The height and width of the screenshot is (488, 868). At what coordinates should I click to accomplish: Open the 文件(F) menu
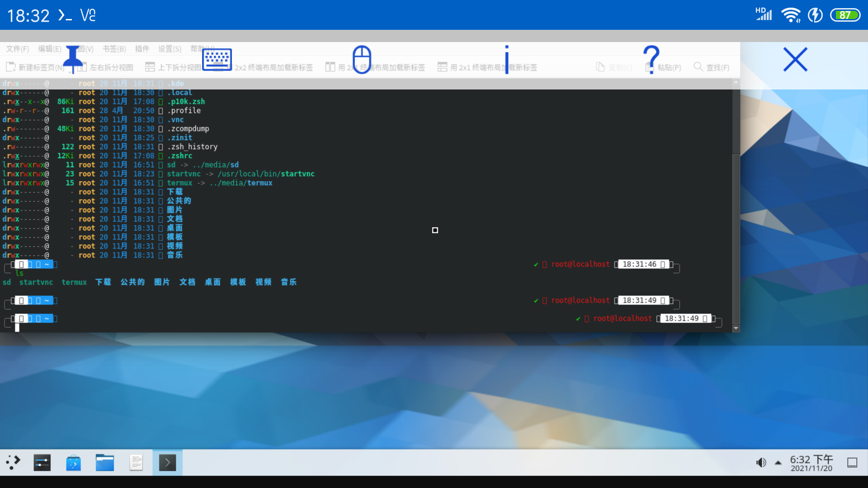(x=18, y=49)
